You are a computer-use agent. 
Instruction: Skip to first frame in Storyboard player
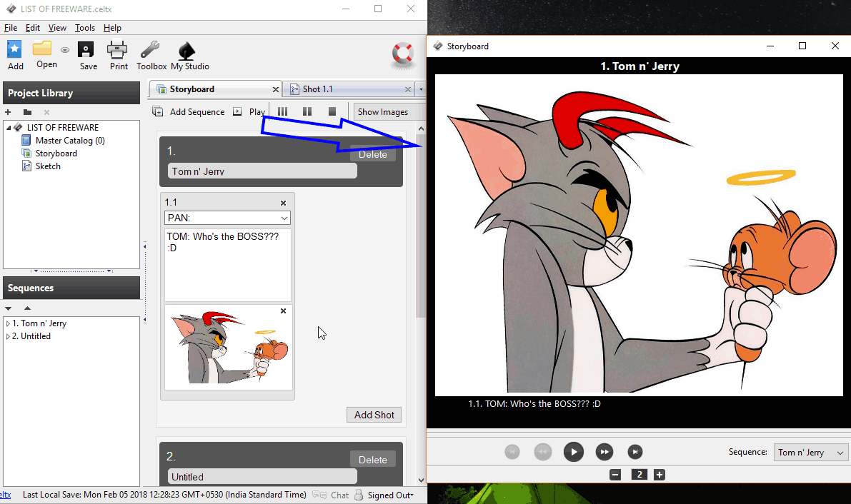(x=512, y=452)
